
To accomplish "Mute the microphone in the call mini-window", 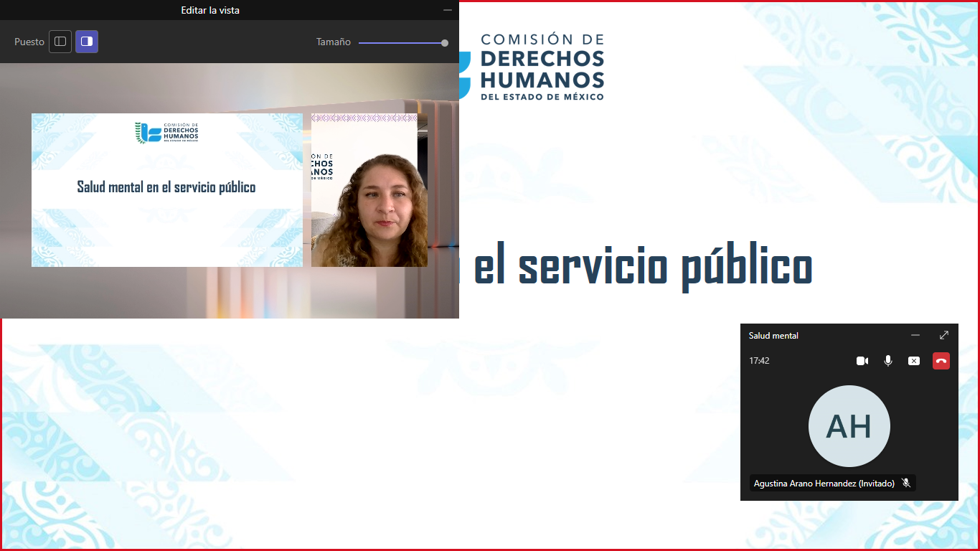I will pos(888,361).
